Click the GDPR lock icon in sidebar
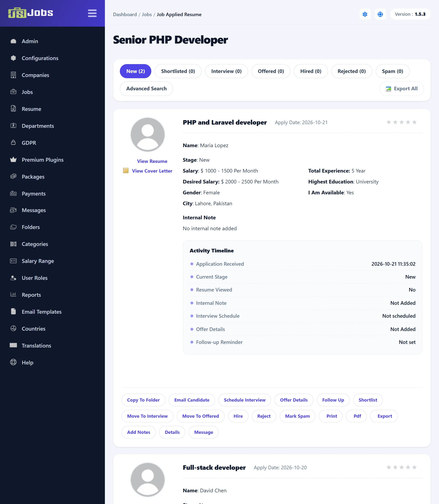This screenshot has width=439, height=504. (x=14, y=143)
